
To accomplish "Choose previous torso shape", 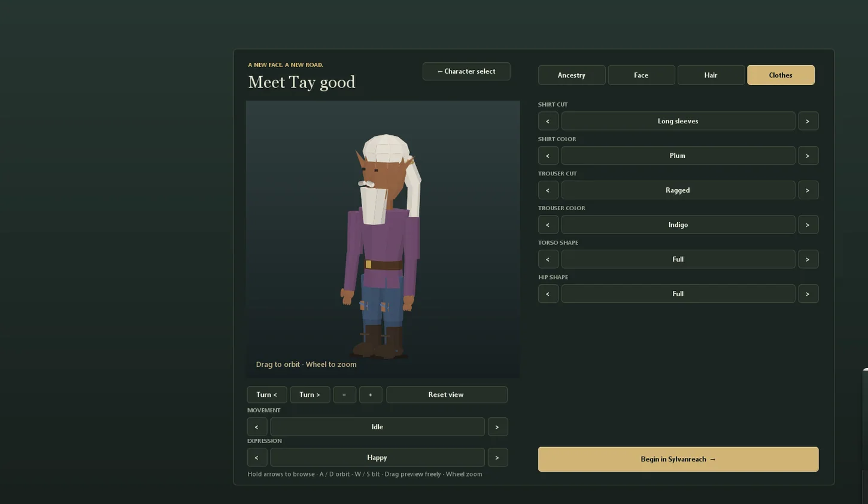I will coord(548,259).
